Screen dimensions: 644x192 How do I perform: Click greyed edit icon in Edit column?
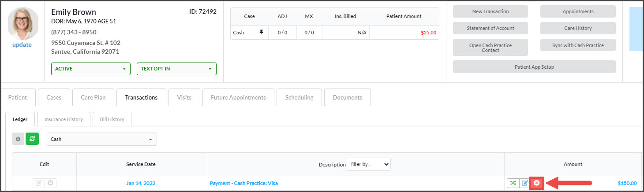(39, 183)
